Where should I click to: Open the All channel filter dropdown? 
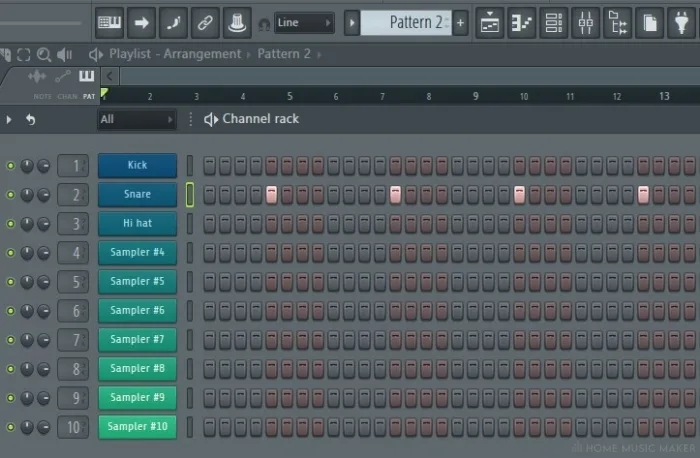137,119
